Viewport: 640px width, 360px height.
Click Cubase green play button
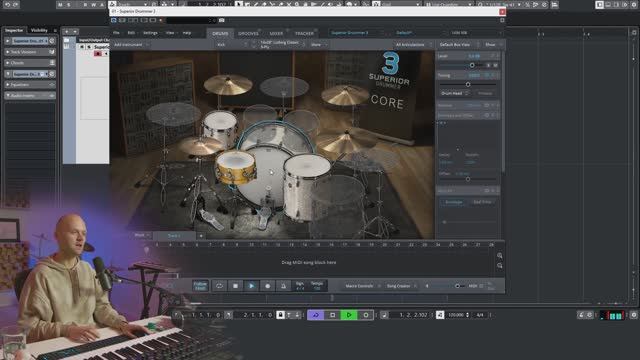click(349, 315)
